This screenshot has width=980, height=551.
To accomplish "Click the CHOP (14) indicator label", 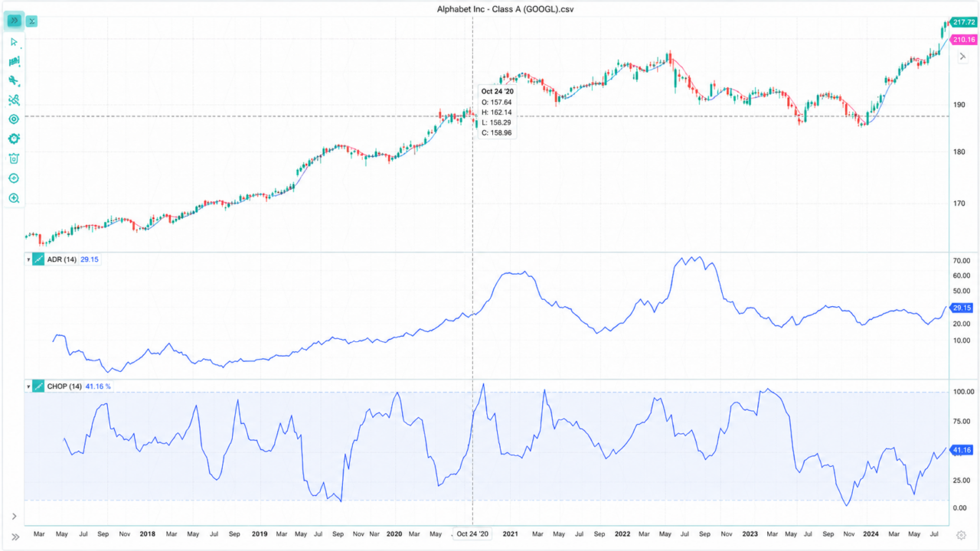I will (x=64, y=386).
